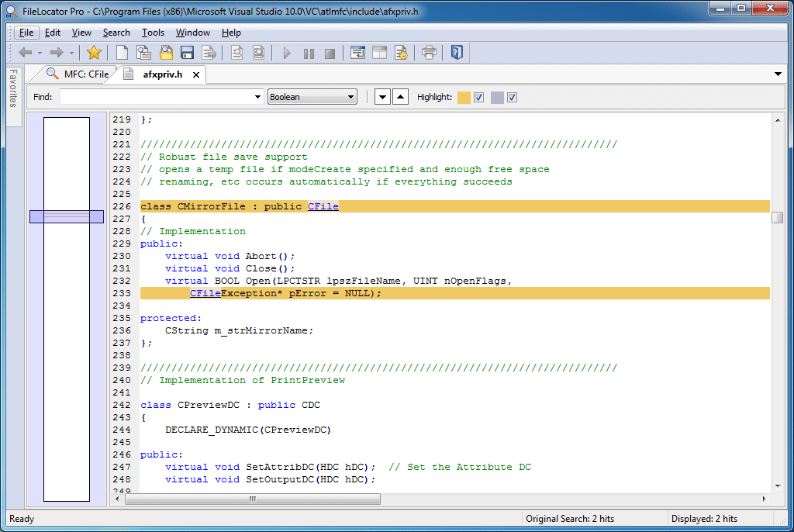Open the tab list dropdown arrow
This screenshot has width=794, height=532.
point(778,74)
